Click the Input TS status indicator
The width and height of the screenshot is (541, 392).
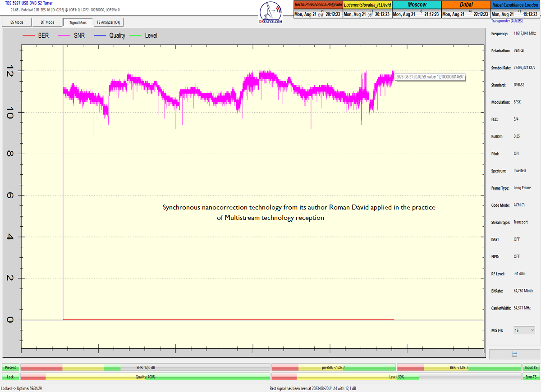tap(531, 368)
